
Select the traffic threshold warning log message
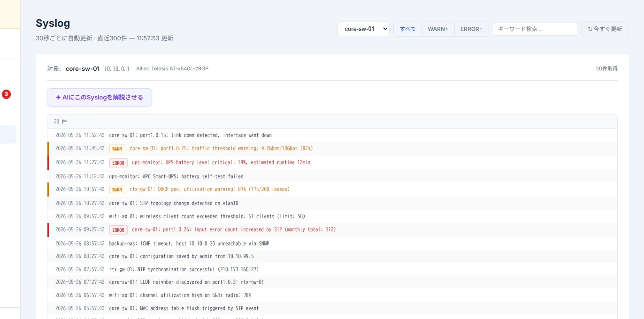(221, 148)
